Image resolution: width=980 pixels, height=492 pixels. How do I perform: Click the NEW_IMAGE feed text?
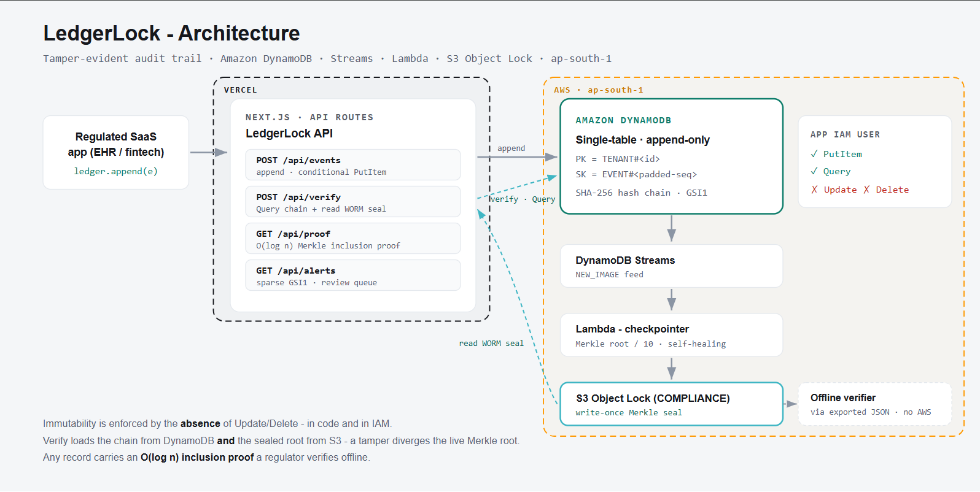point(610,275)
